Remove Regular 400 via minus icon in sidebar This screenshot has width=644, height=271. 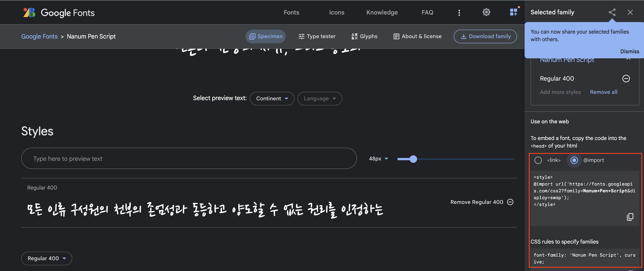pyautogui.click(x=626, y=79)
